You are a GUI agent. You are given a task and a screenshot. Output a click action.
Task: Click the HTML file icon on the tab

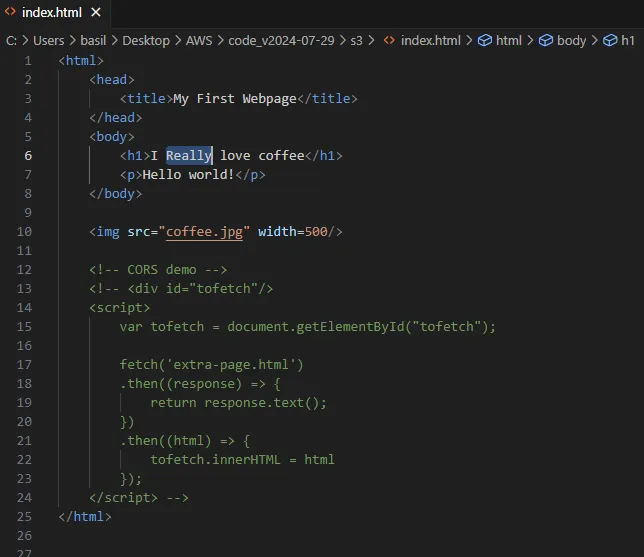pos(10,12)
